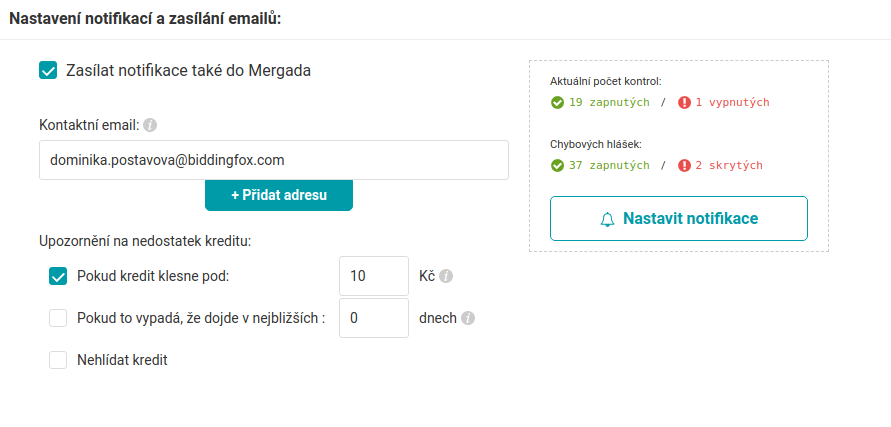Click green check icon beside 37 zapnutých

[x=557, y=165]
